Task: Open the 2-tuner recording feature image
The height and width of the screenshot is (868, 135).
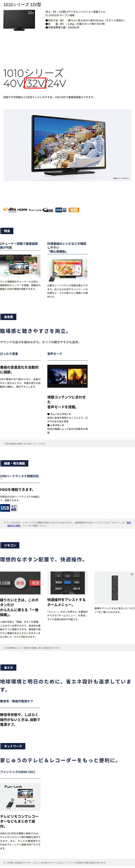Action: click(x=20, y=266)
